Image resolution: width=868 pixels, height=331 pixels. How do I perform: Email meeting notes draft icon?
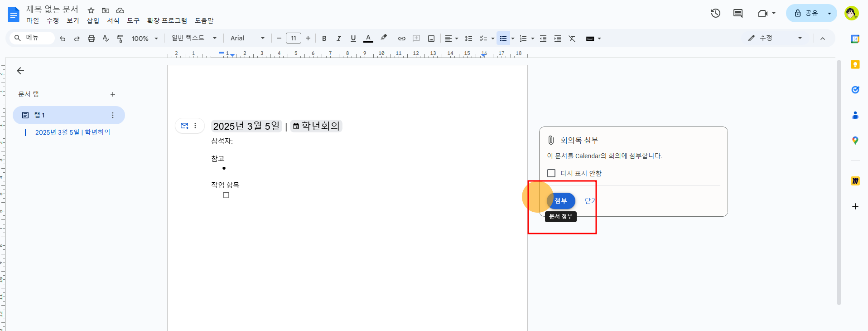tap(184, 126)
